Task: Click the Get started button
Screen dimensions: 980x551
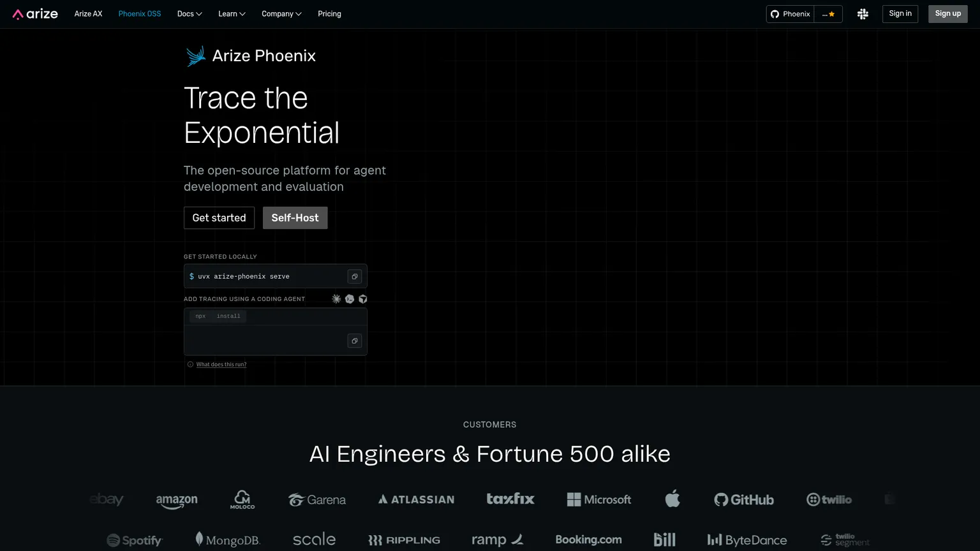Action: pyautogui.click(x=219, y=217)
